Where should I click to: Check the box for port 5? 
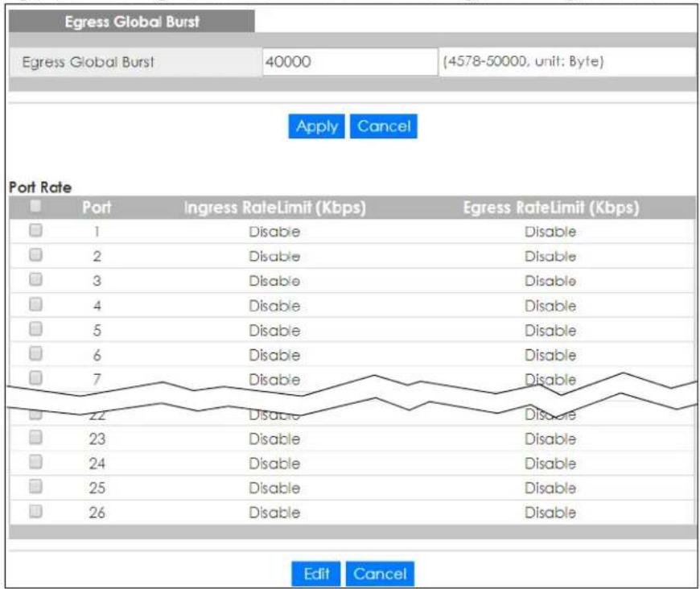[35, 329]
